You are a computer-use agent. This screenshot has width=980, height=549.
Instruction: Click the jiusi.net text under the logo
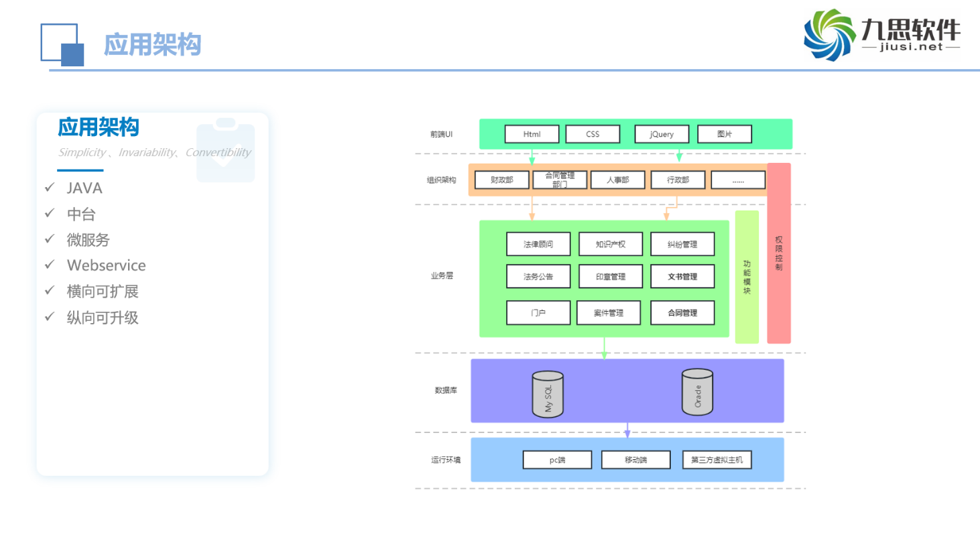tap(911, 47)
